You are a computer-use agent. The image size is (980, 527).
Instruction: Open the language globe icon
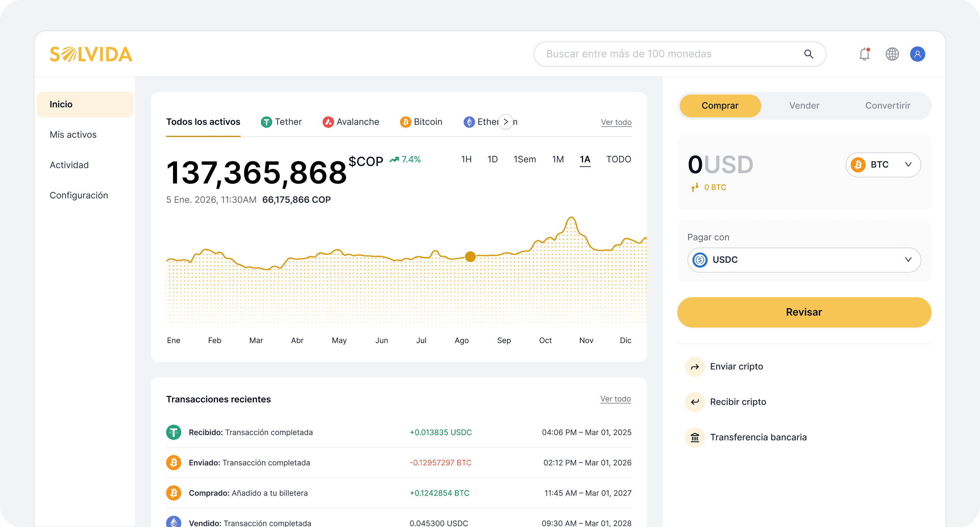[x=893, y=54]
